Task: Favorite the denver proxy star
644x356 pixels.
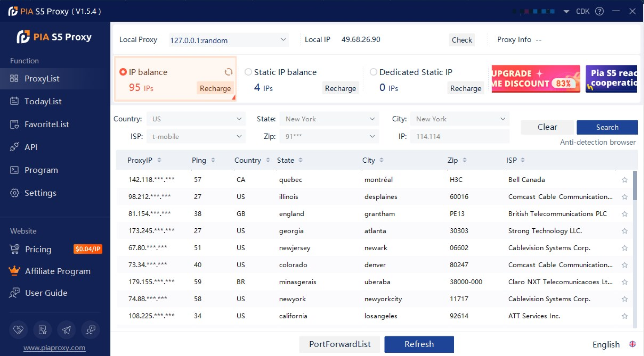Action: pyautogui.click(x=624, y=265)
